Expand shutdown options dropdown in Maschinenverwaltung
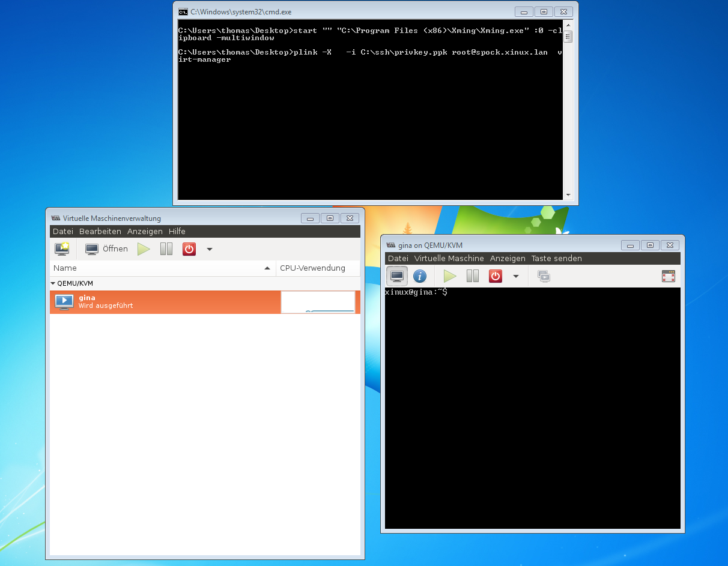Screen dimensions: 728x566 pyautogui.click(x=210, y=249)
